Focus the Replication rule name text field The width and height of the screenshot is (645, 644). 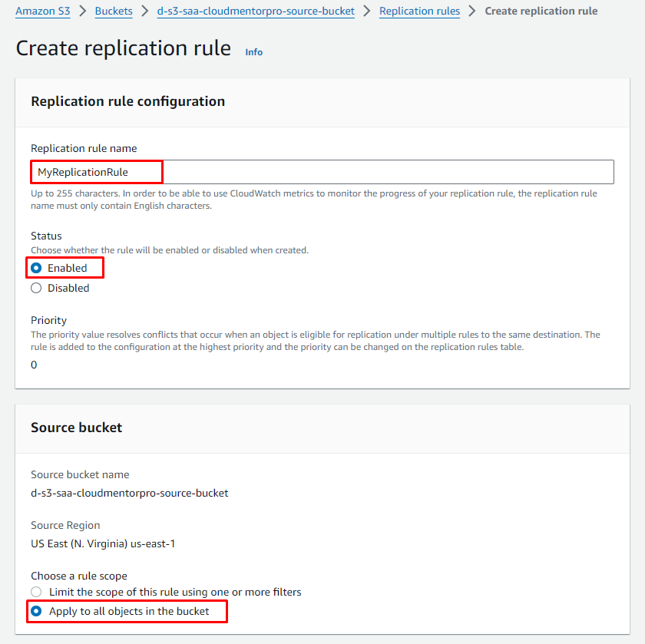(x=322, y=172)
